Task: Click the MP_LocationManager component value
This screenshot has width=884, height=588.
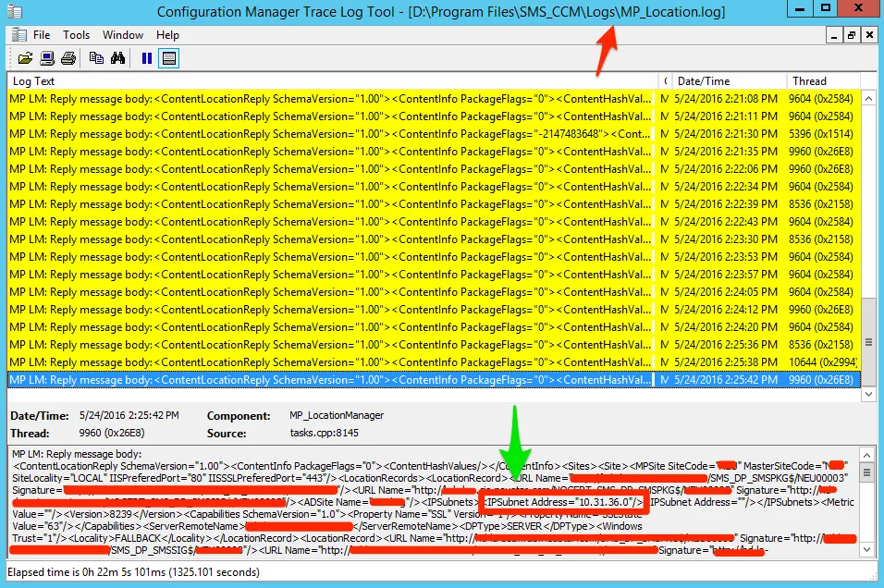Action: (337, 415)
